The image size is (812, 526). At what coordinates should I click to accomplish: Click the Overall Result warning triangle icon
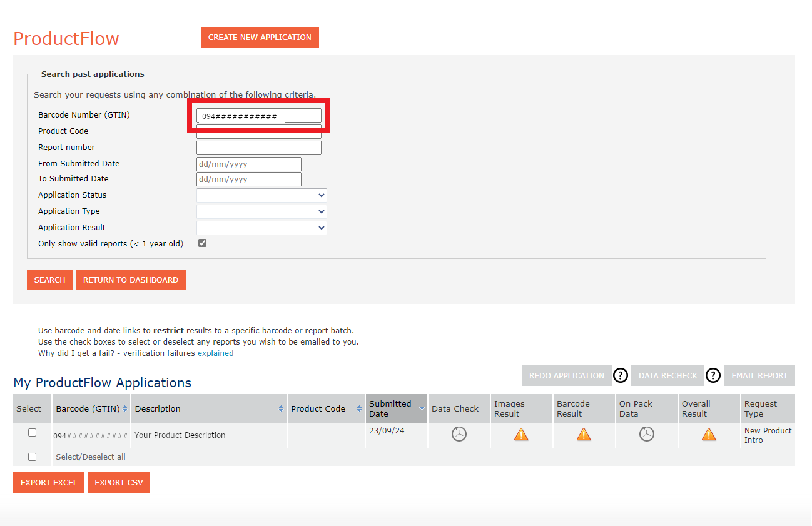coord(709,434)
